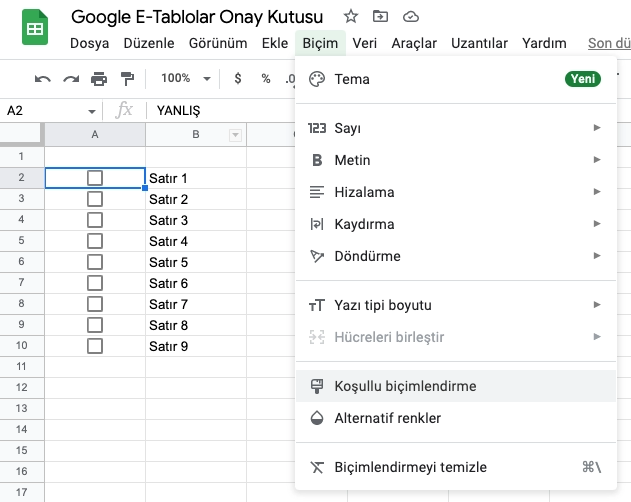Open the Veri menu
631x502 pixels.
point(364,43)
